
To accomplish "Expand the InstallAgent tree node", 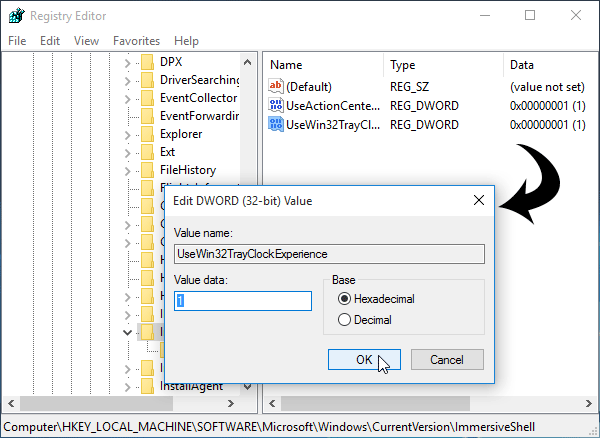I will click(x=127, y=387).
